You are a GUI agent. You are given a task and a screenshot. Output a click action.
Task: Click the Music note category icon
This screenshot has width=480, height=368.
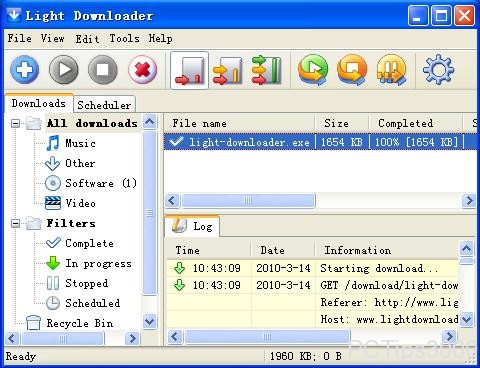click(x=53, y=143)
